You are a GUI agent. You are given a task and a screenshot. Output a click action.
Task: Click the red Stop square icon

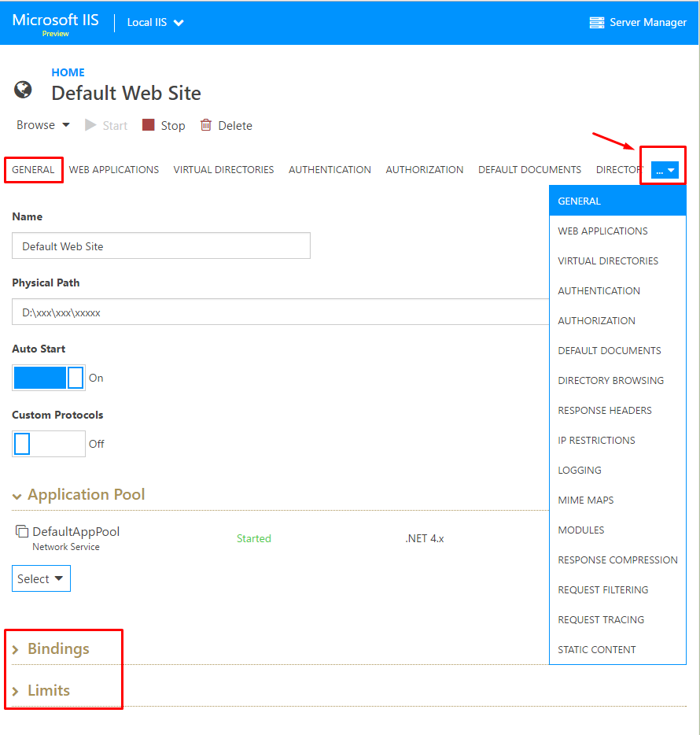coord(149,124)
